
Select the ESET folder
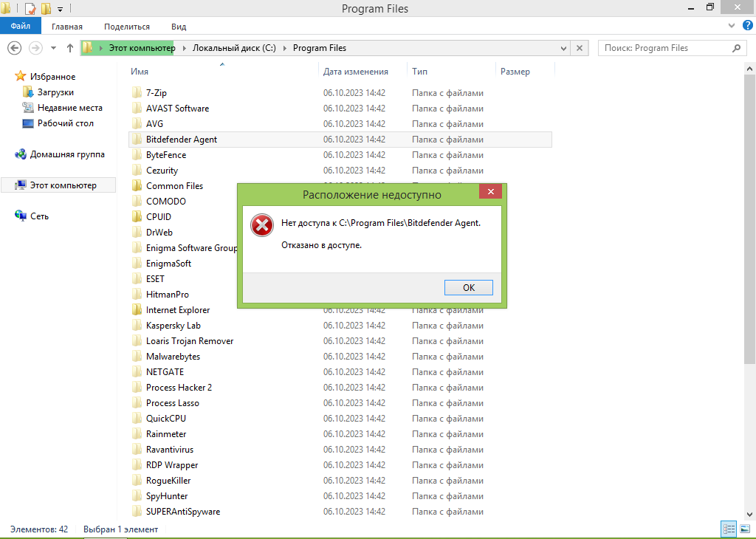tap(155, 278)
